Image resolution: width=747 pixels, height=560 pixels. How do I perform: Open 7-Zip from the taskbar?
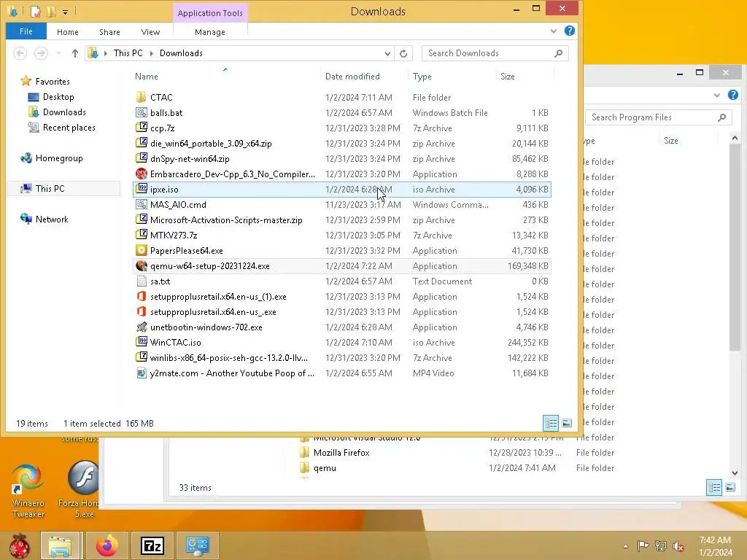(152, 545)
